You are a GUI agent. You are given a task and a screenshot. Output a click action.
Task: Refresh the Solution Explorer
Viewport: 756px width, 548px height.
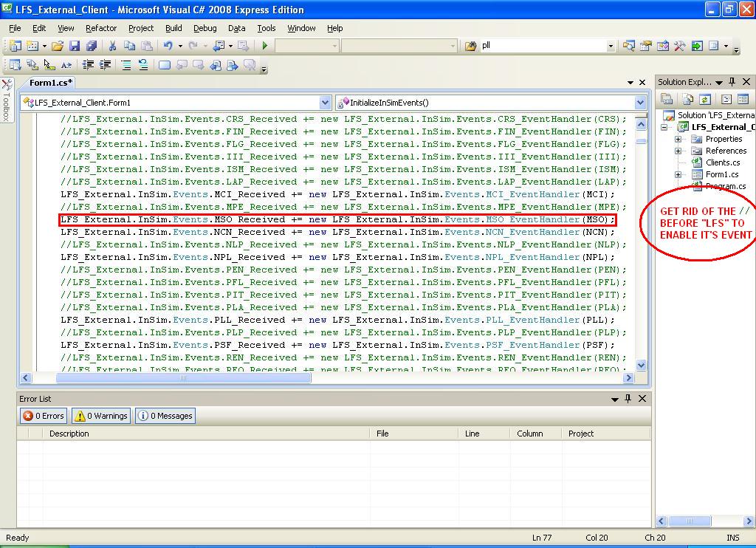pyautogui.click(x=705, y=100)
